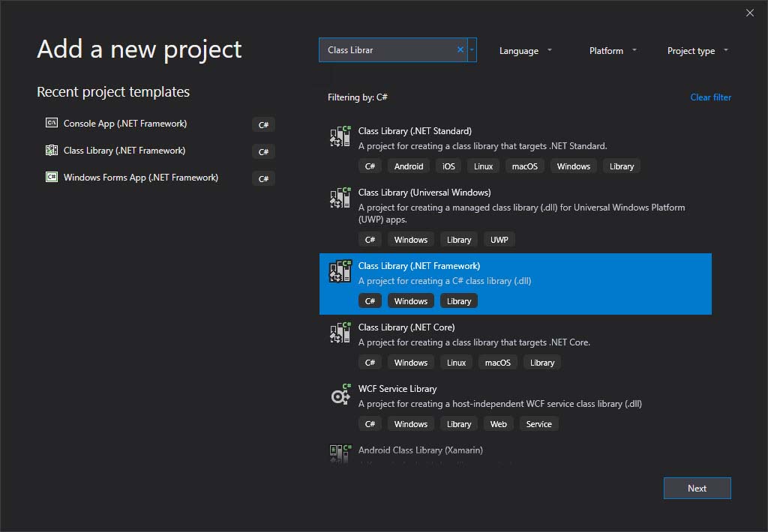Screen dimensions: 768x532
Task: Click the Library tag under Class Library (.NET Core)
Action: (x=541, y=363)
